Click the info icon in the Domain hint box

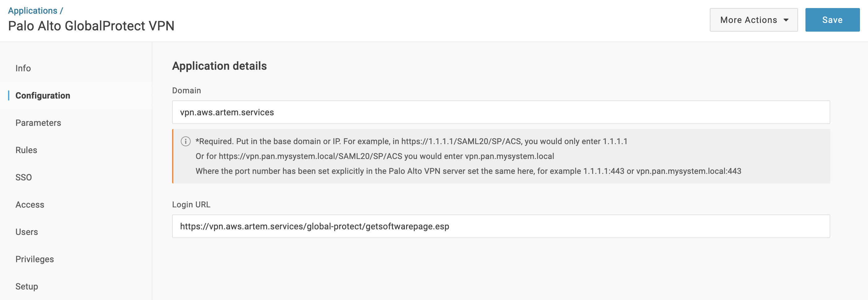(186, 141)
